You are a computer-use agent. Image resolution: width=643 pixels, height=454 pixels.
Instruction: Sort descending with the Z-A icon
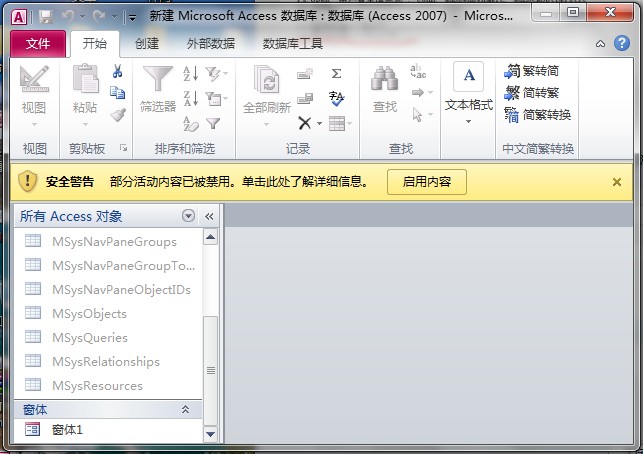pos(191,98)
